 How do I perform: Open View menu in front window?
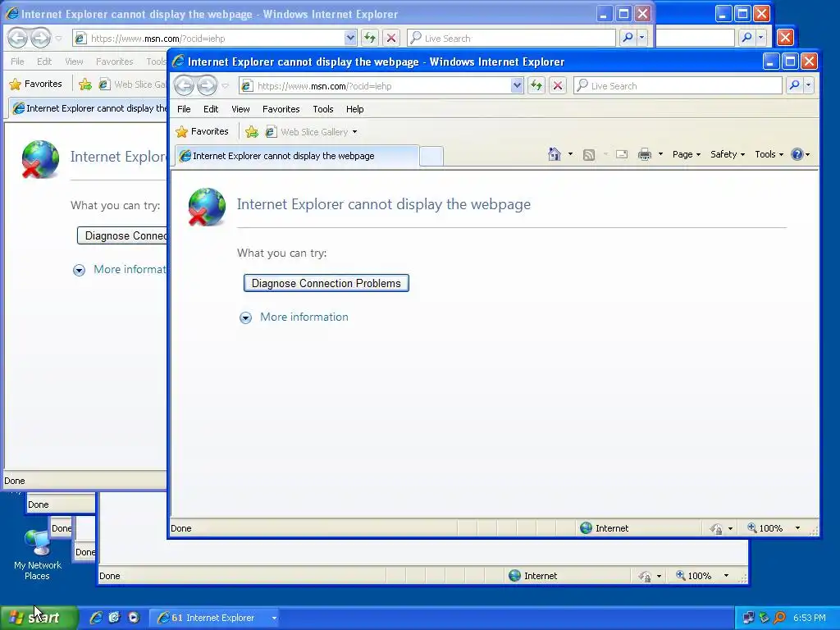[240, 109]
